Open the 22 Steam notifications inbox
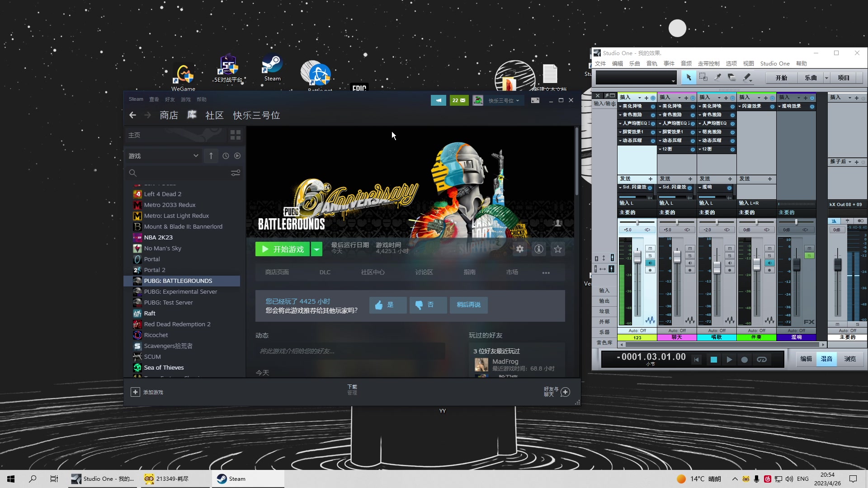 pyautogui.click(x=459, y=100)
